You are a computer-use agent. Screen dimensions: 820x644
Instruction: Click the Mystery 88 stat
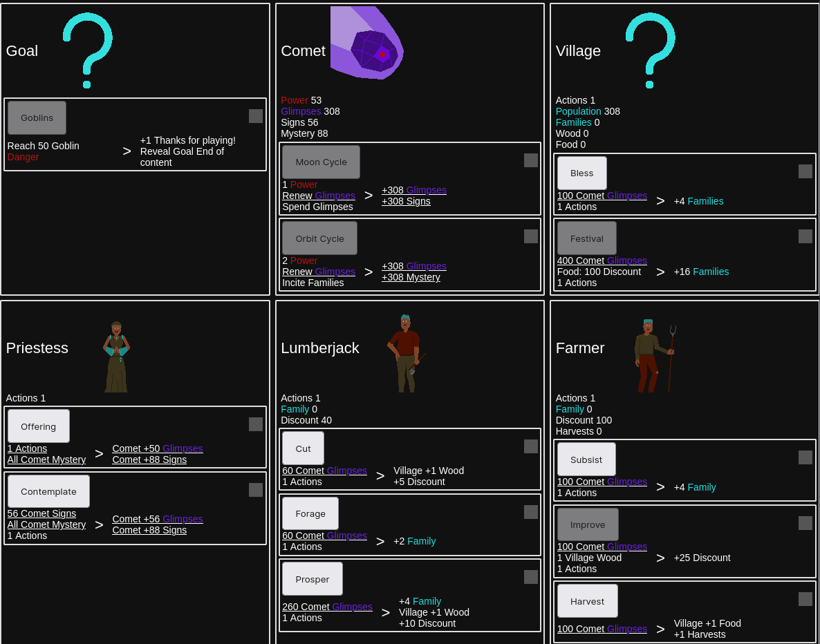coord(304,133)
